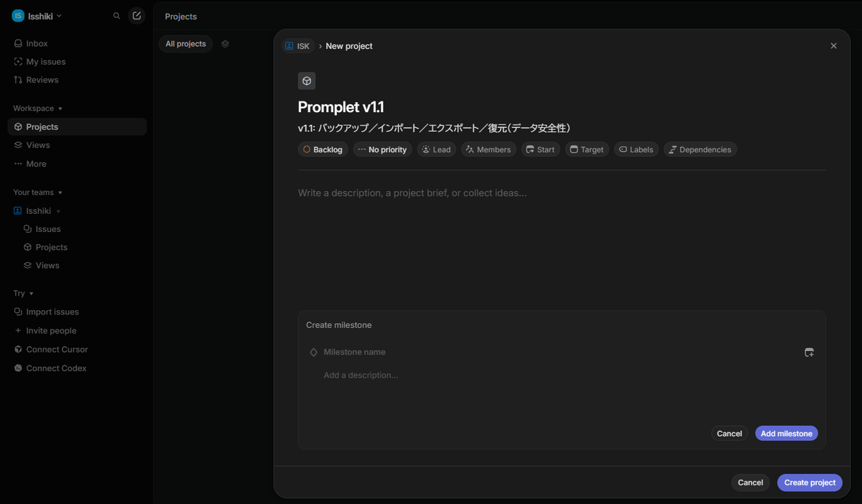Cancel the milestone creation
The image size is (862, 504).
click(729, 434)
